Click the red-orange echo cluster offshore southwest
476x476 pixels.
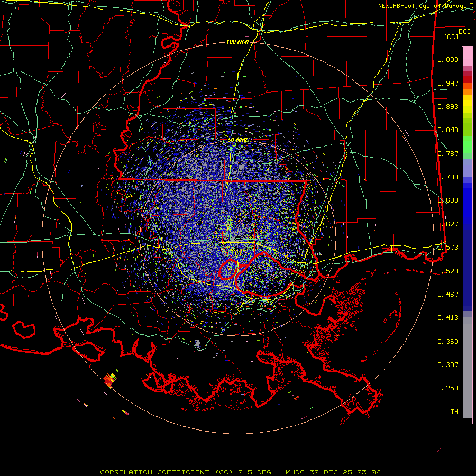pyautogui.click(x=109, y=380)
